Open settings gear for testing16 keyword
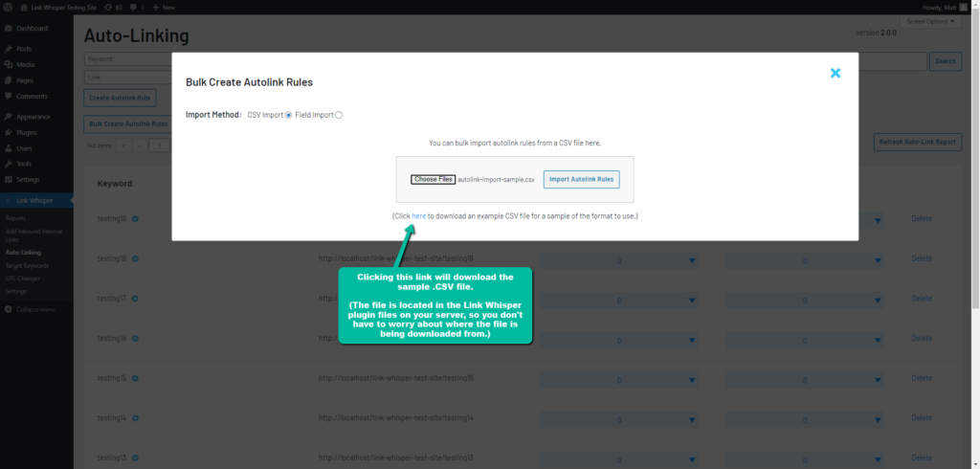Image resolution: width=980 pixels, height=469 pixels. [135, 338]
